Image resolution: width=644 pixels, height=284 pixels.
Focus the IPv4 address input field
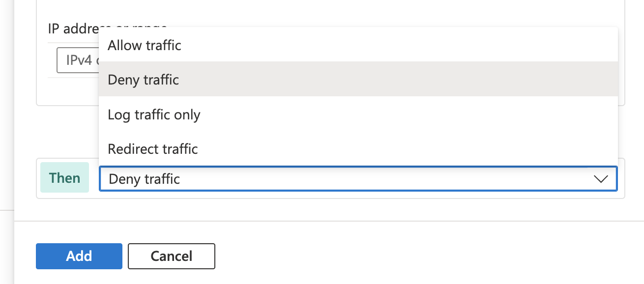(x=79, y=60)
